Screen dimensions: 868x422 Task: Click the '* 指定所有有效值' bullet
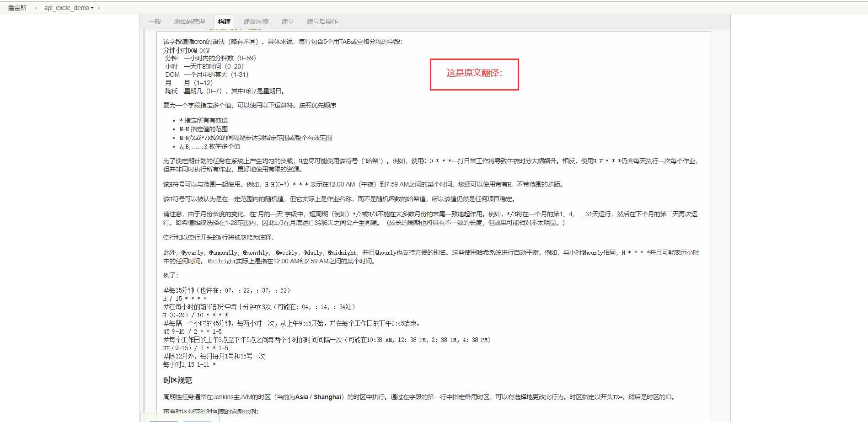204,120
